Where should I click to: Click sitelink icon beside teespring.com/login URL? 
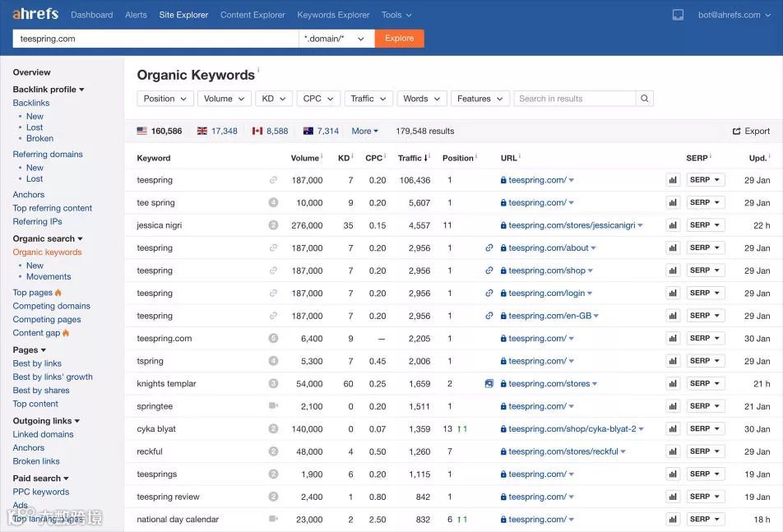click(x=489, y=293)
